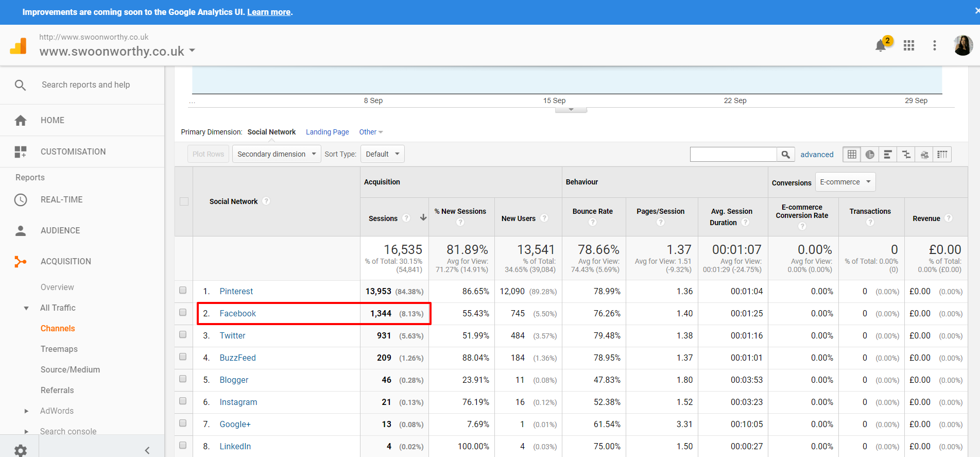
Task: Click the three-dot more options icon
Action: [x=934, y=45]
